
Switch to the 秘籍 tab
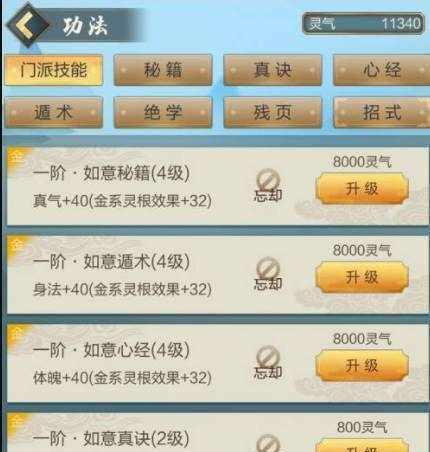coord(163,70)
